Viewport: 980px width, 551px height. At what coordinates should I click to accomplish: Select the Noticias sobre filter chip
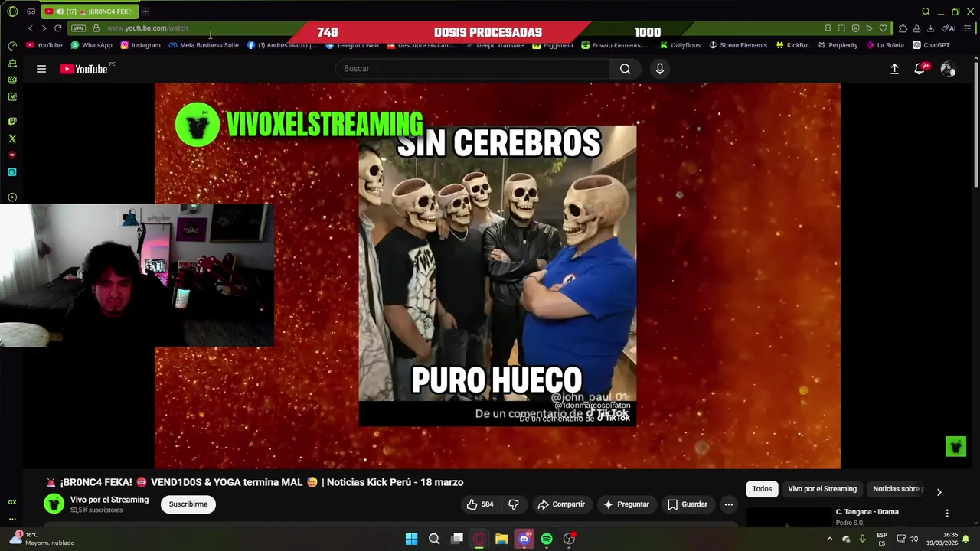tap(897, 489)
